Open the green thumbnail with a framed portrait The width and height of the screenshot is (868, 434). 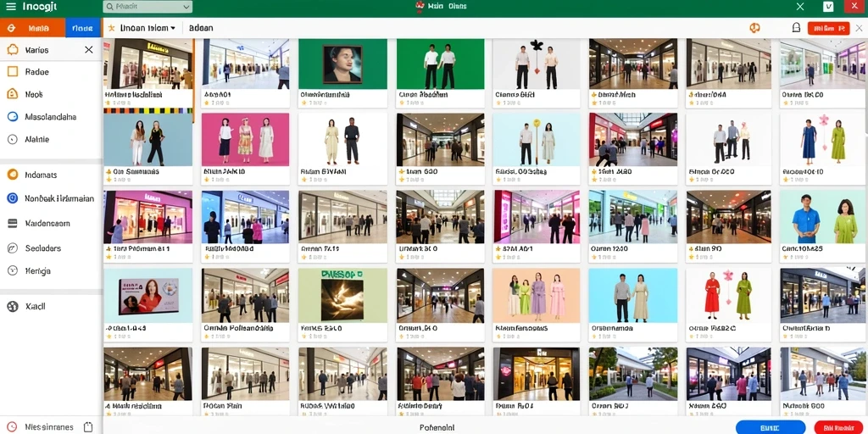pyautogui.click(x=342, y=64)
